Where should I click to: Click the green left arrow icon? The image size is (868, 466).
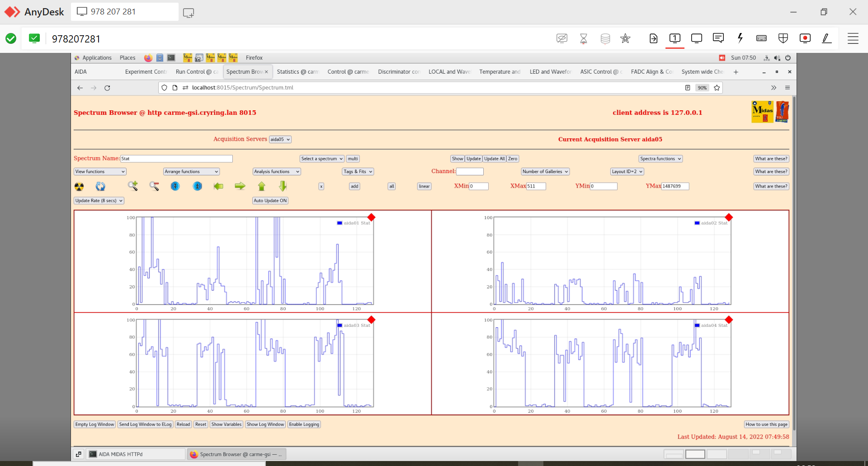[218, 186]
